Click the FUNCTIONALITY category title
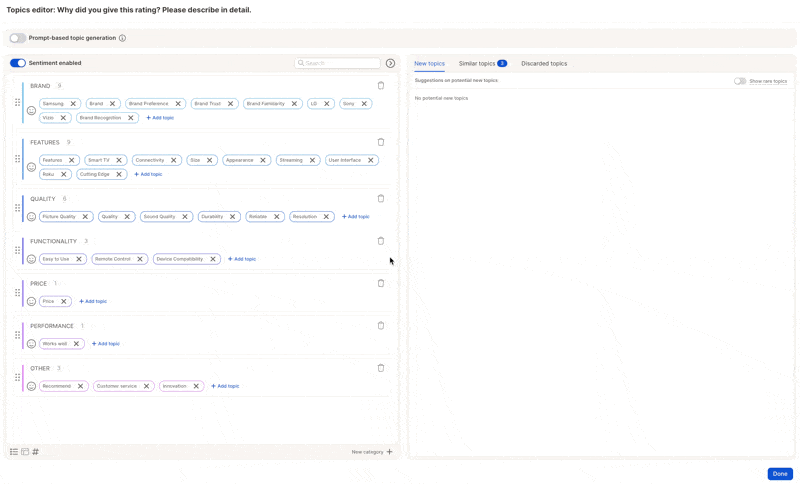 (x=54, y=241)
